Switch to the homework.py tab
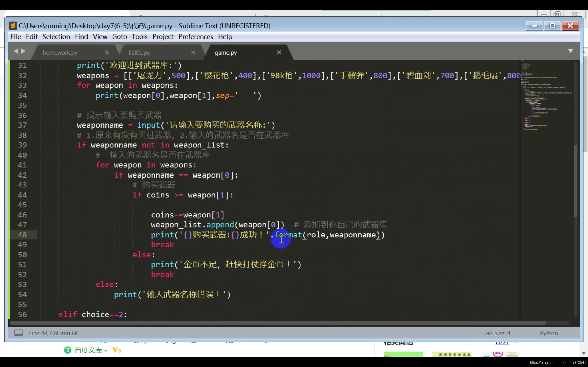The height and width of the screenshot is (367, 588). click(x=60, y=53)
